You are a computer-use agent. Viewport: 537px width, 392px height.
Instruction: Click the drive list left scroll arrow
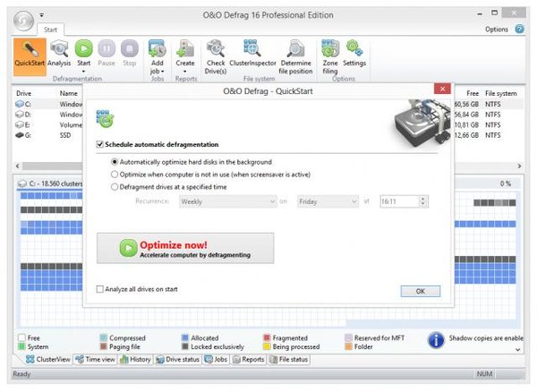pos(18,166)
